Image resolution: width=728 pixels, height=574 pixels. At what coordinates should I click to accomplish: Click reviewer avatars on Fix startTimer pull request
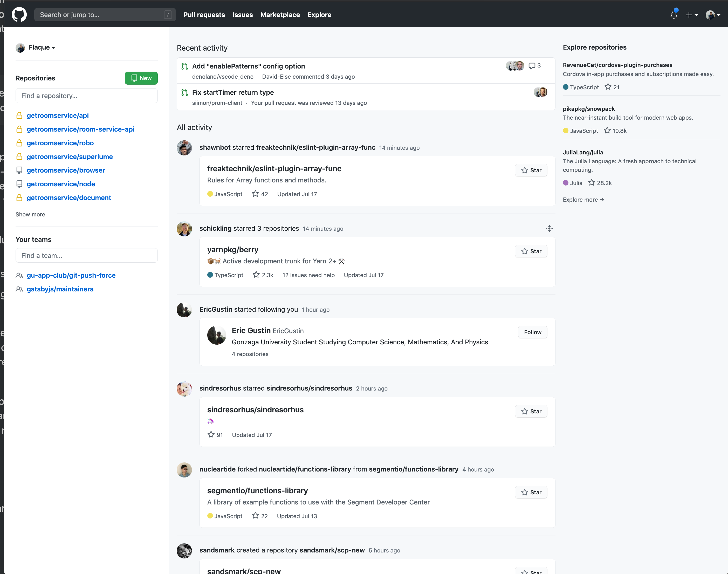coord(540,92)
